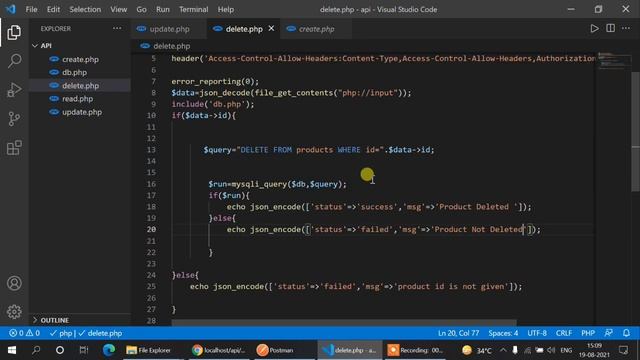This screenshot has width=640, height=360.
Task: Click line number 13 in the gutter
Action: [151, 150]
